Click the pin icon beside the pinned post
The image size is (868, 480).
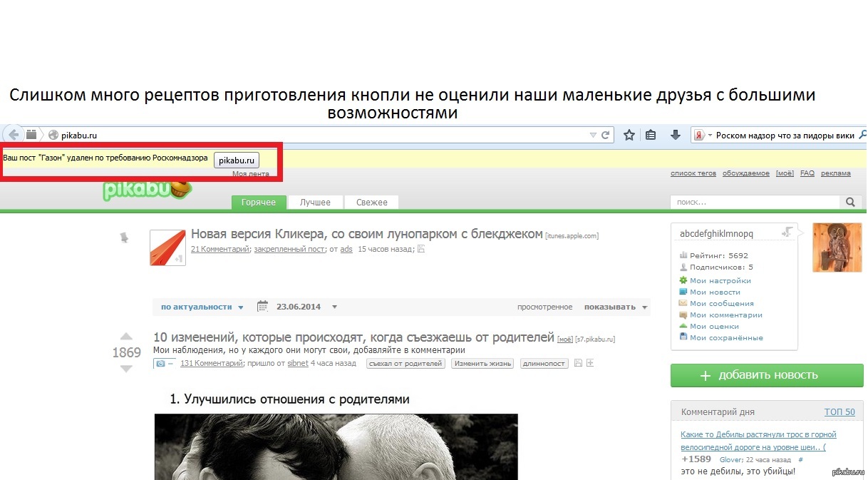(125, 238)
